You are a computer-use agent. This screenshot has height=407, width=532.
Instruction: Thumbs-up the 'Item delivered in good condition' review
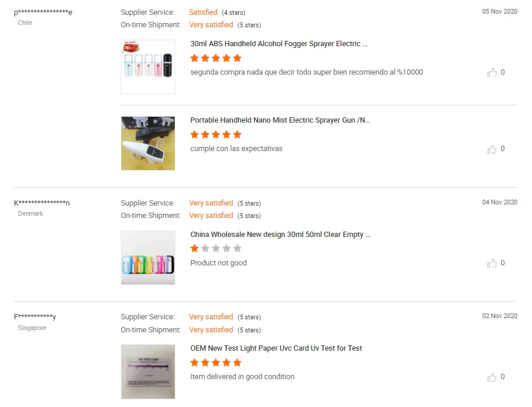[x=492, y=377]
